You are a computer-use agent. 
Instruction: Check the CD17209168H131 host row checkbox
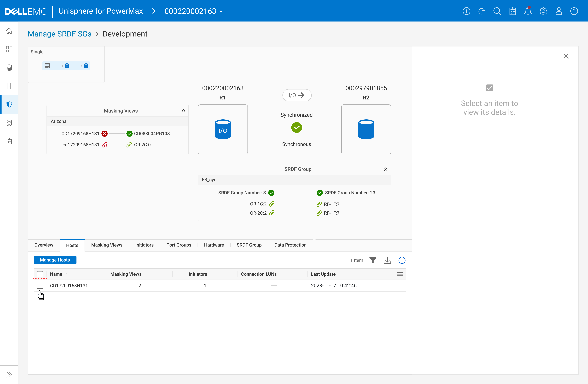[x=40, y=286]
